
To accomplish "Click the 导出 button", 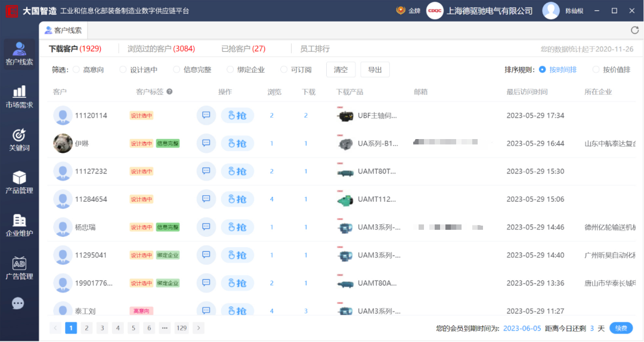I will pyautogui.click(x=375, y=70).
